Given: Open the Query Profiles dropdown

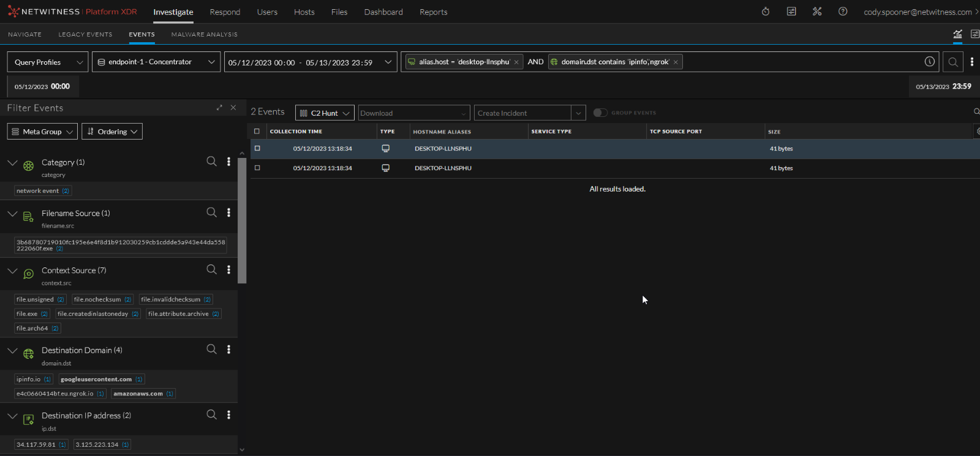Looking at the screenshot, I should 48,62.
